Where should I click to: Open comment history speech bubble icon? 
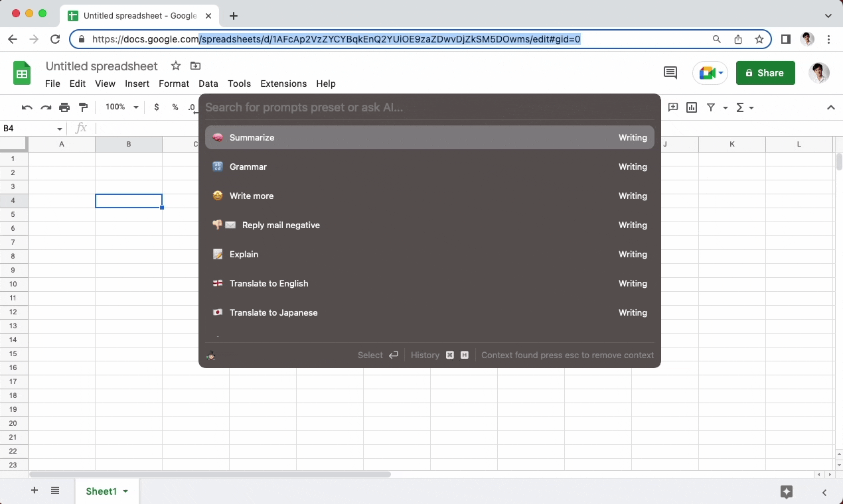click(670, 73)
